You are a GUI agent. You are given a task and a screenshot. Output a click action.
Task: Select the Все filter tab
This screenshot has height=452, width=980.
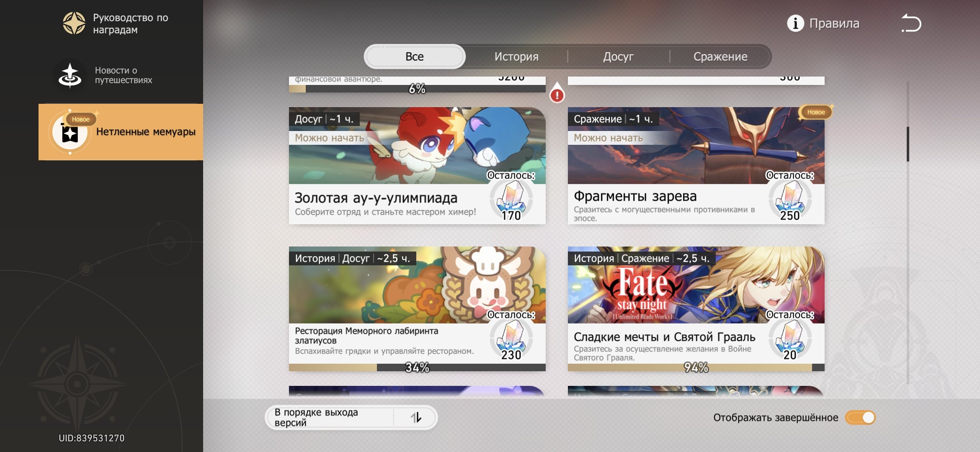(x=415, y=56)
